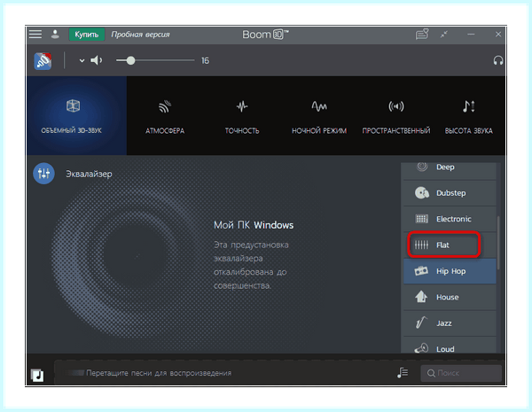Open the hamburger menu

coord(35,35)
